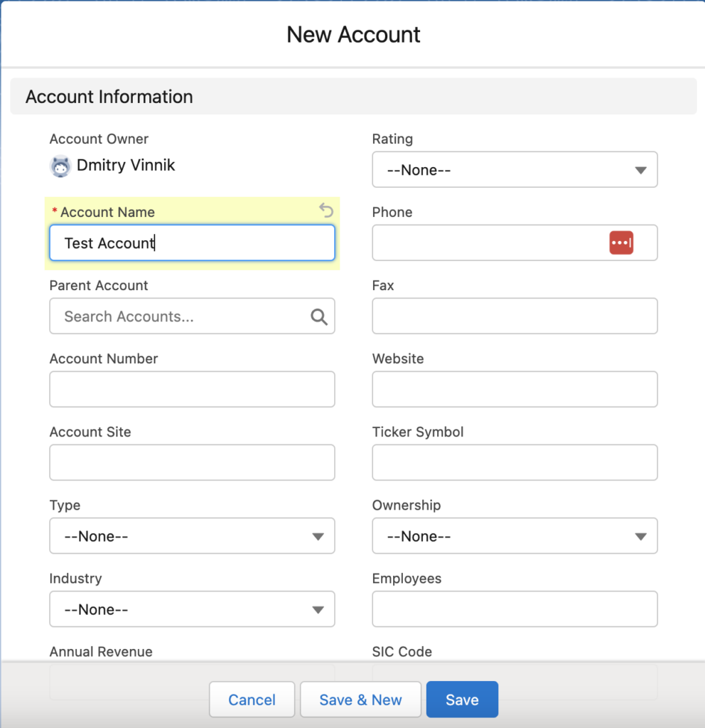Screen dimensions: 705x728
Task: Focus the Account Number field
Action: pyautogui.click(x=192, y=390)
